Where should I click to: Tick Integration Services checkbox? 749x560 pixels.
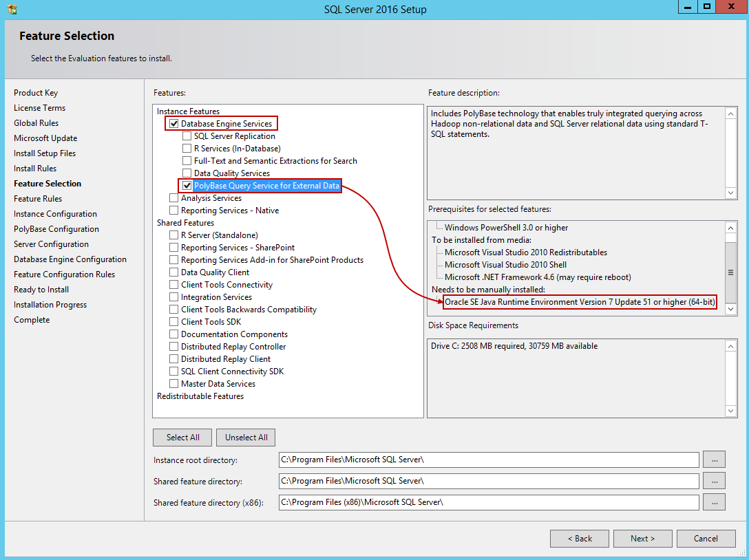(174, 297)
